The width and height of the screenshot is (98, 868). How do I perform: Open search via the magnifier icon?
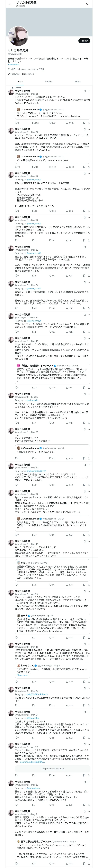(x=87, y=4)
